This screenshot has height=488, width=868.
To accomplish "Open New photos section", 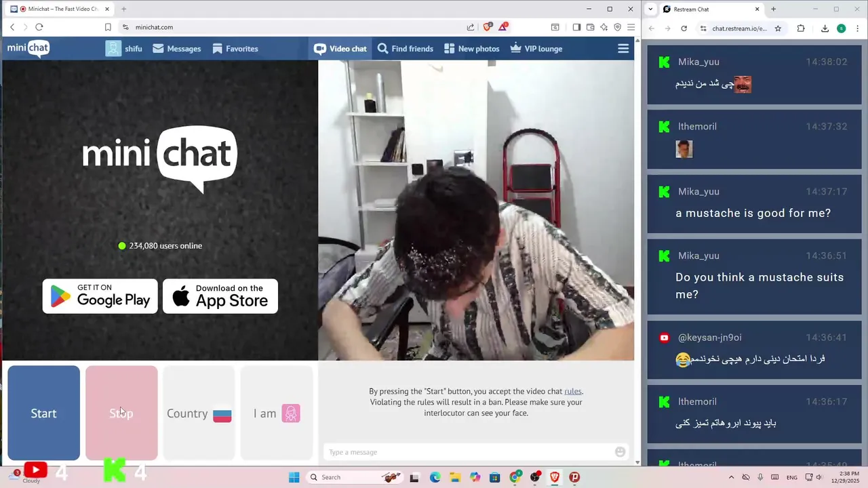I will tap(471, 49).
